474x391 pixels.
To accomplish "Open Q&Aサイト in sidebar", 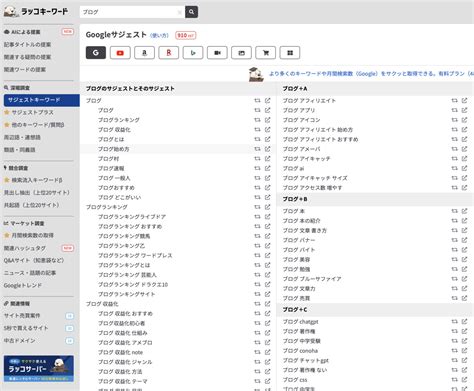I will click(x=34, y=260).
